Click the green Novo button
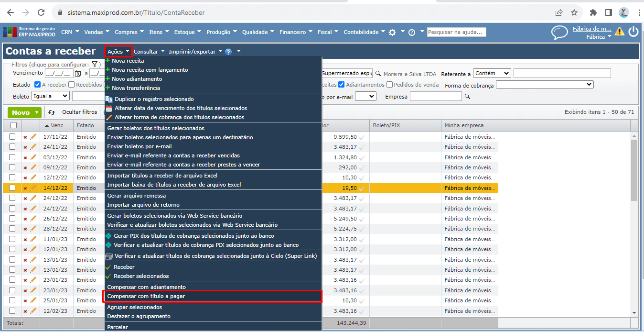This screenshot has height=332, width=644. 24,112
